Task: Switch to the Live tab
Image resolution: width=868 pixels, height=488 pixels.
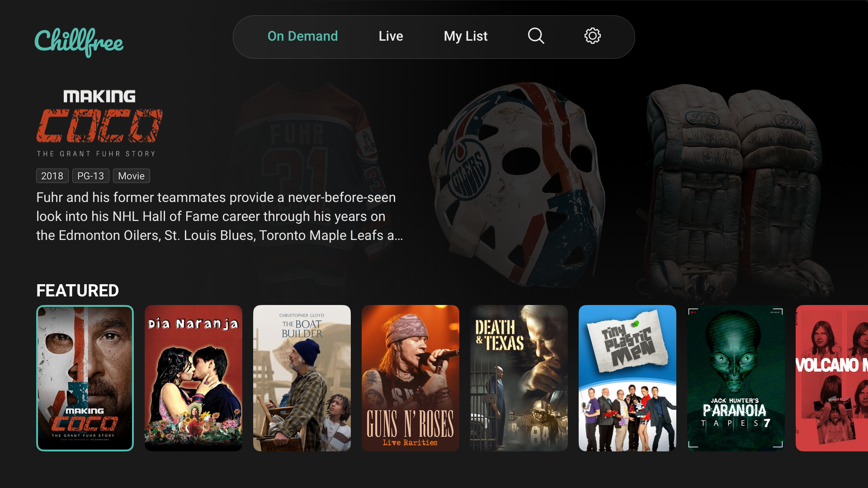Action: (x=391, y=36)
